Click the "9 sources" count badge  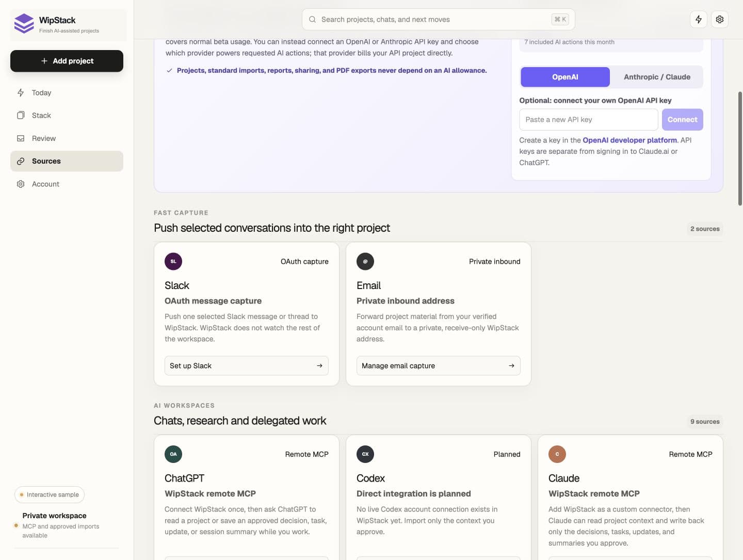(705, 422)
